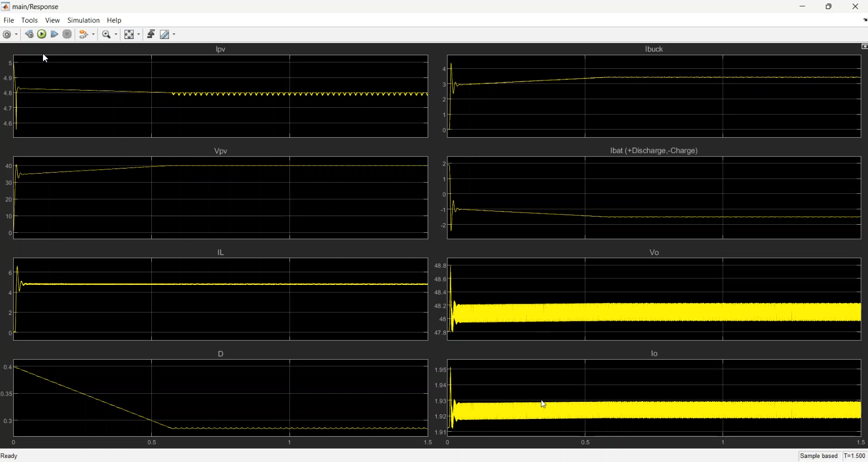Restore down the main/Response window
Viewport: 868px width, 462px height.
[x=829, y=7]
